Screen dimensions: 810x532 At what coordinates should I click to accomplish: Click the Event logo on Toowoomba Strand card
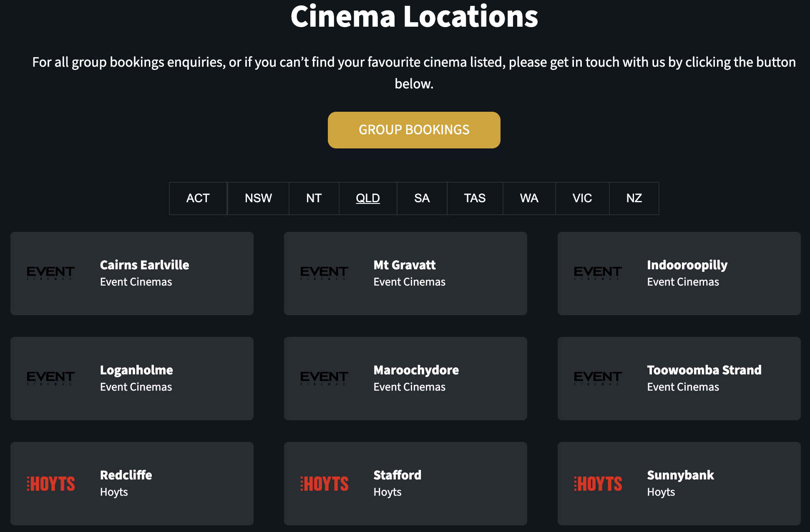598,378
